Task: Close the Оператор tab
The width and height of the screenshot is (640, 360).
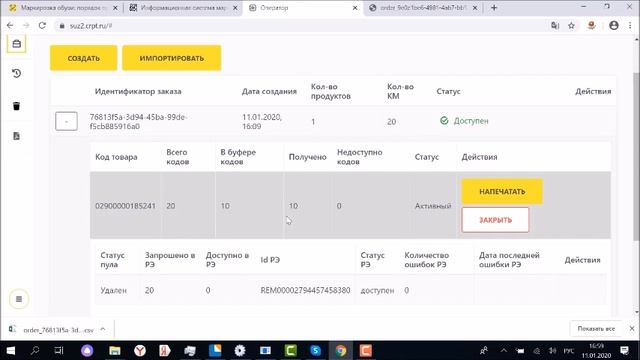Action: click(x=355, y=8)
